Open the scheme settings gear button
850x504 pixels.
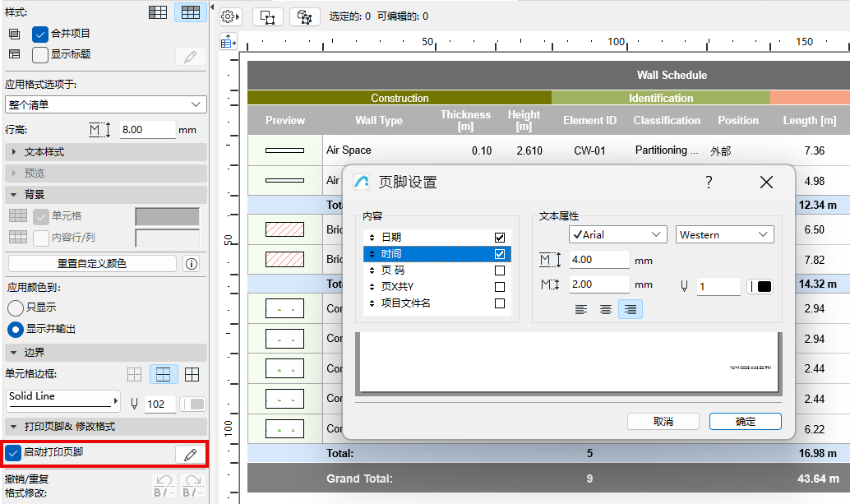point(230,16)
